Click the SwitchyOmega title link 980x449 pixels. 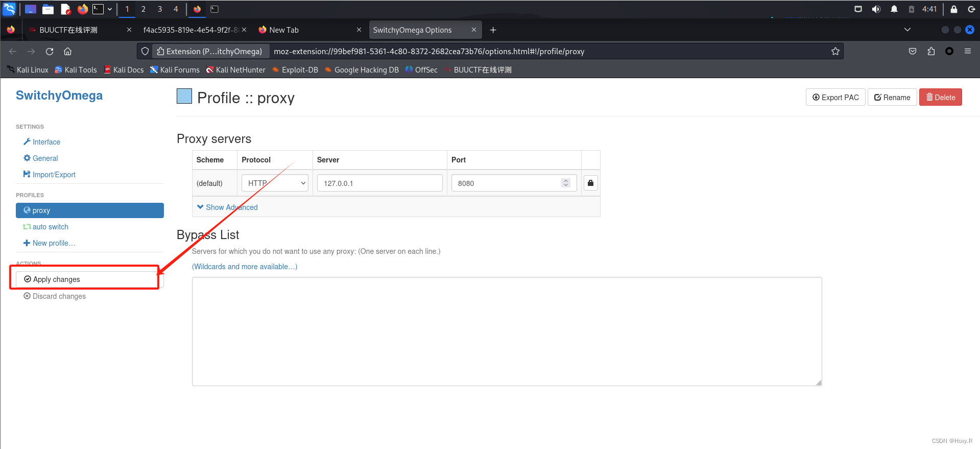tap(59, 96)
